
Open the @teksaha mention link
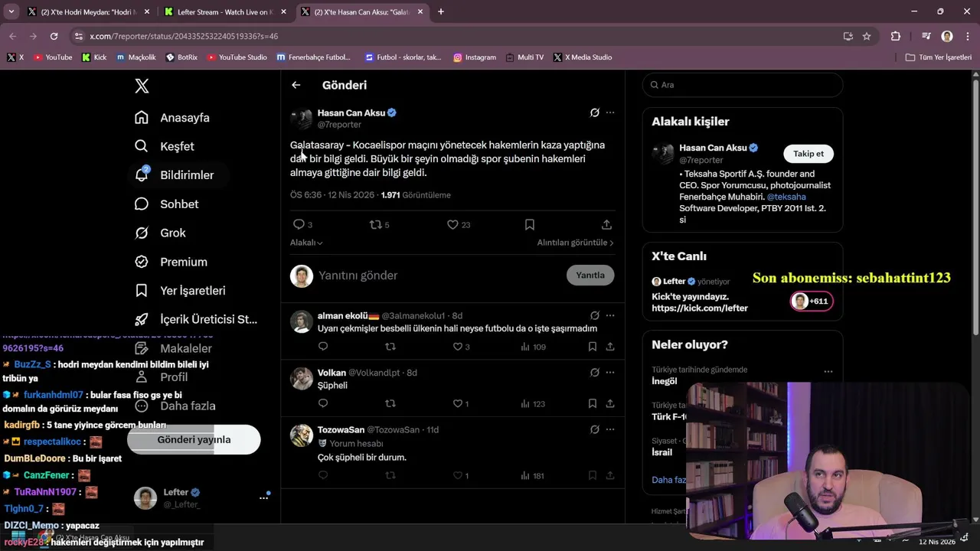(x=786, y=197)
